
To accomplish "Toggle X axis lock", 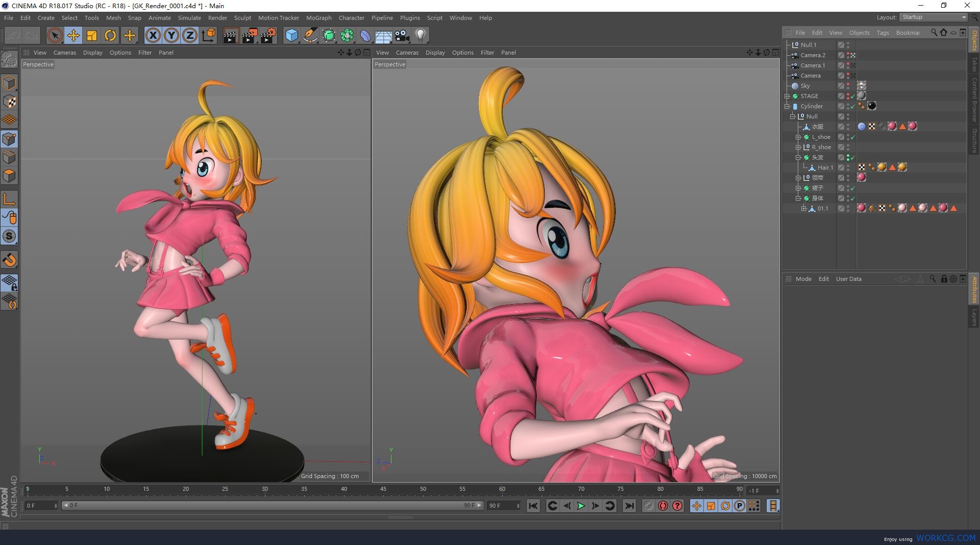I will (x=153, y=35).
